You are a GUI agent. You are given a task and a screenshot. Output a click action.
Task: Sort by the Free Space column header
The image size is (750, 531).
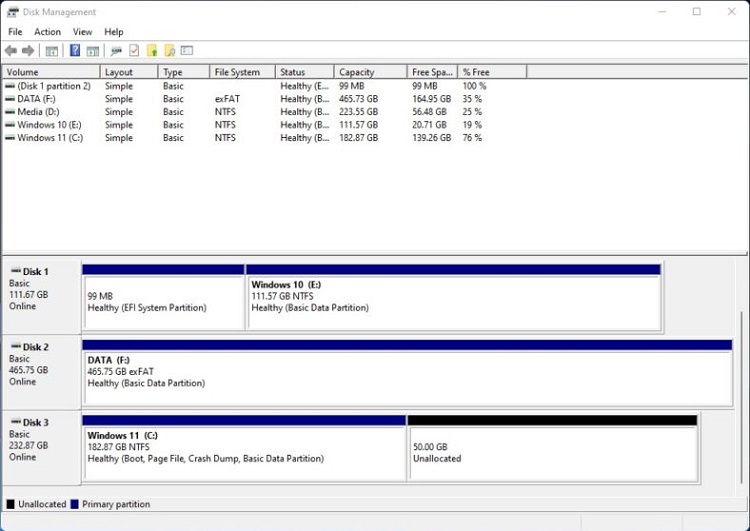pos(432,72)
